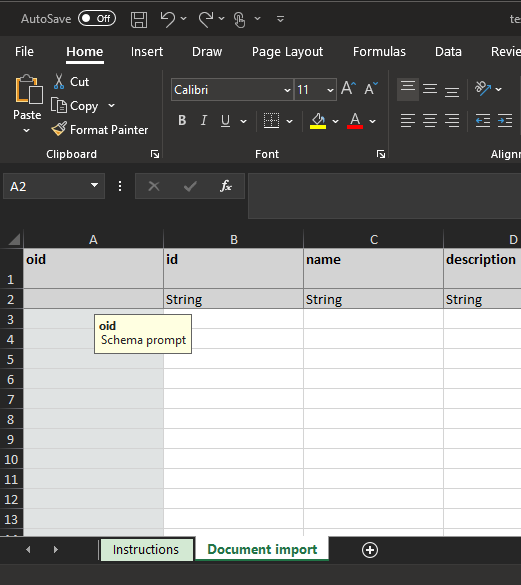Align text left
Viewport: 521px width, 585px height.
[408, 121]
